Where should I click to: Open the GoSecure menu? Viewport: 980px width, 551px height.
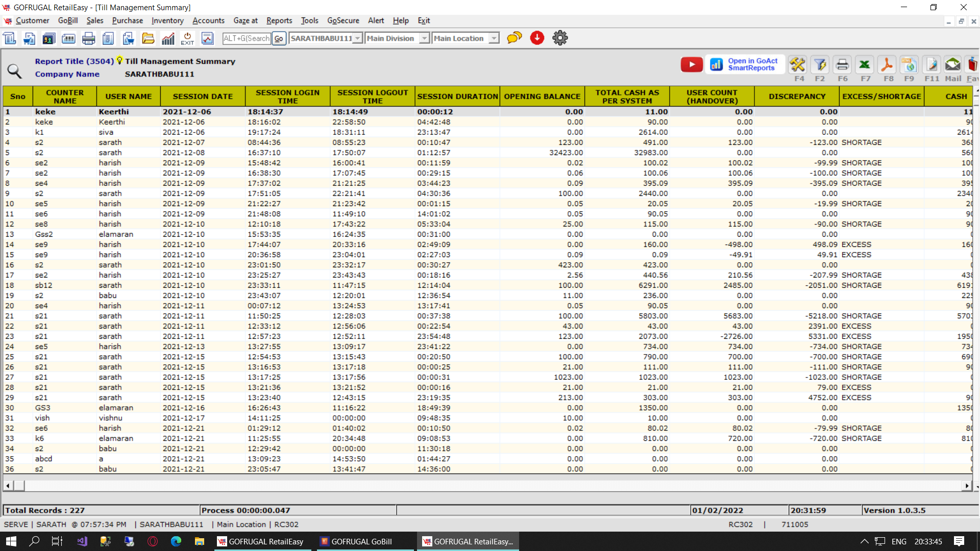tap(343, 20)
